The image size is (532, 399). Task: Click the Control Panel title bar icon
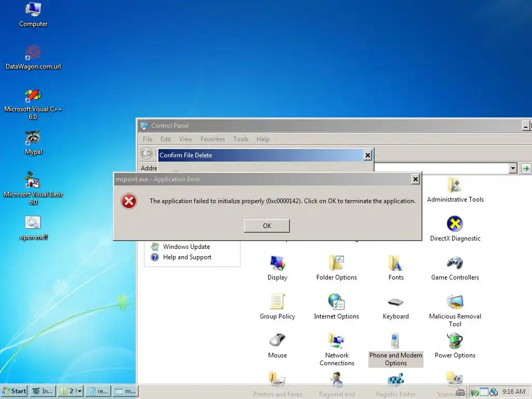point(144,126)
